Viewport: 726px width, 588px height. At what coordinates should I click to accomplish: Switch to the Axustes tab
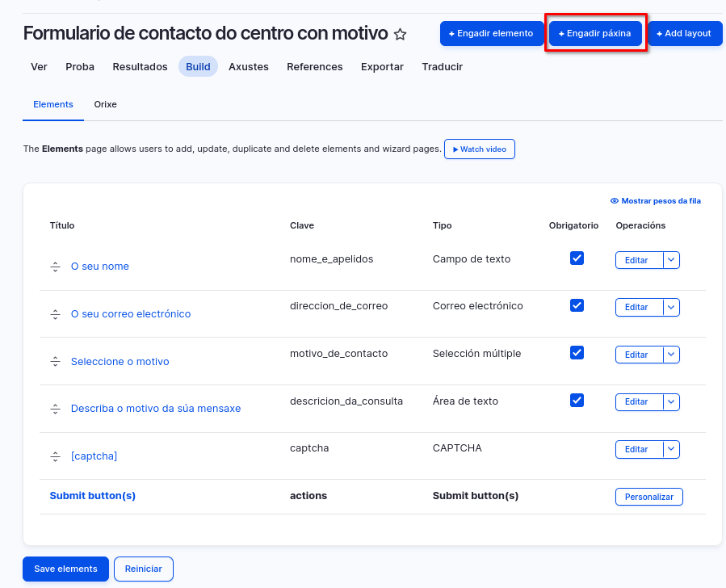(248, 67)
